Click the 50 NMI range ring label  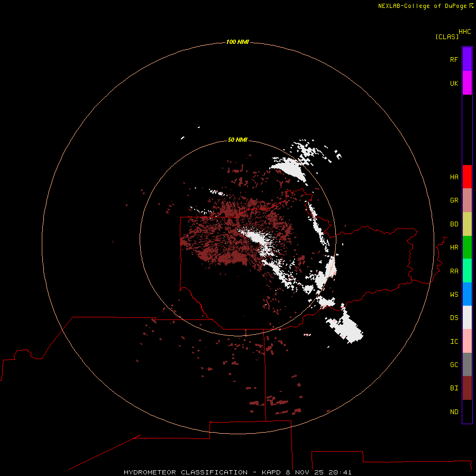(x=237, y=140)
